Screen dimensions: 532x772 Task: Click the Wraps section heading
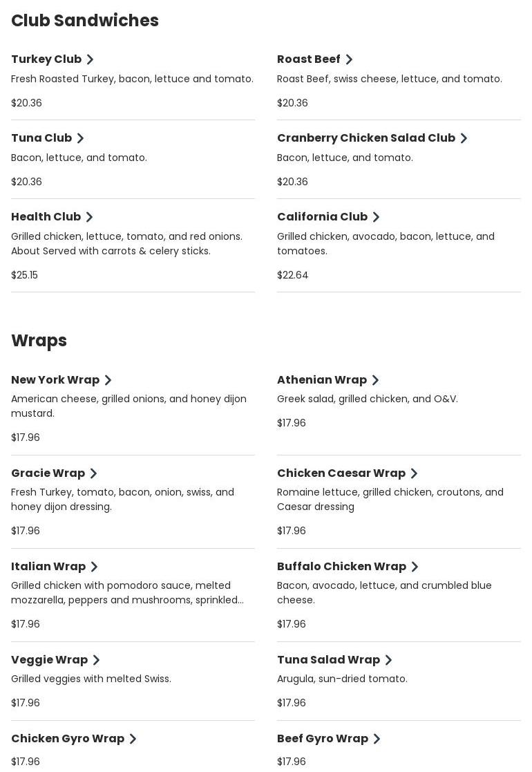(39, 341)
